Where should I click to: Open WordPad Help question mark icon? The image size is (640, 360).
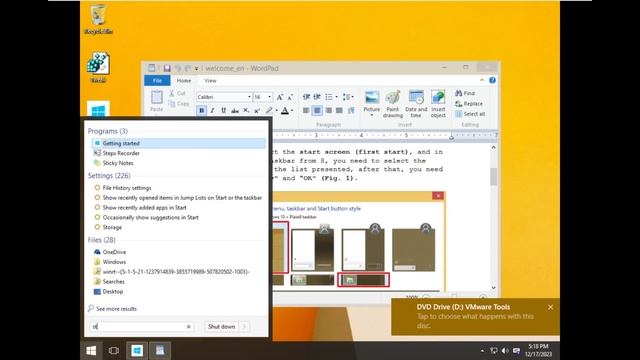(x=493, y=80)
